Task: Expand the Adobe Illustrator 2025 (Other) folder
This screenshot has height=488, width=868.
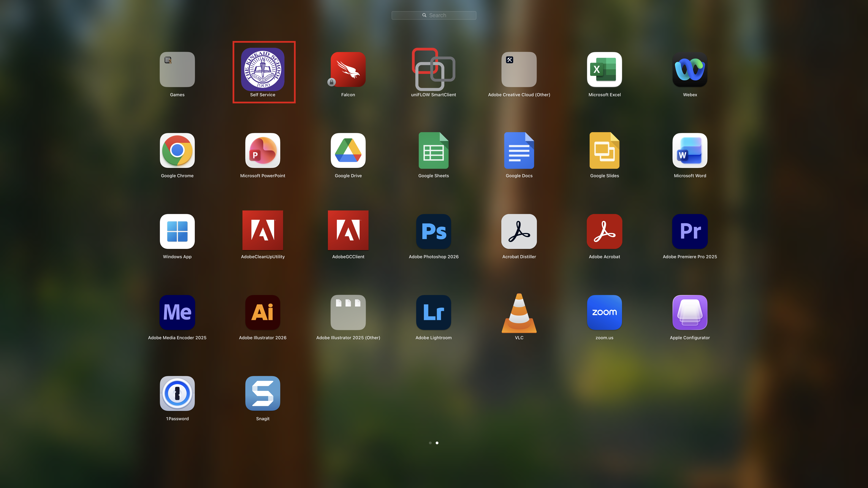Action: [348, 312]
